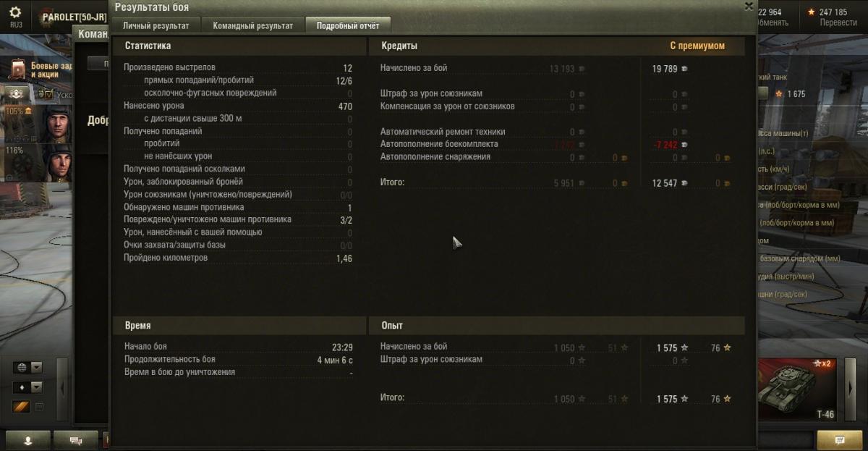The width and height of the screenshot is (868, 451).
Task: Open the yellow notifications button at bottom-right
Action: pos(840,439)
